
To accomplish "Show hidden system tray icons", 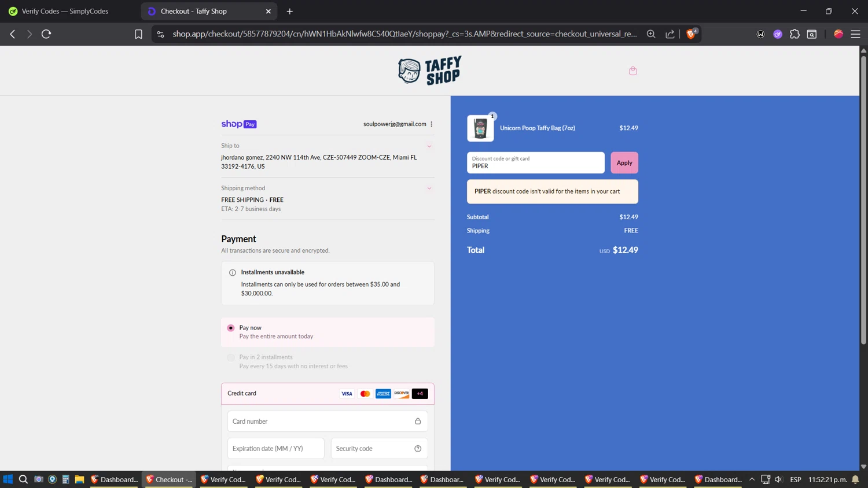I will coord(752,479).
